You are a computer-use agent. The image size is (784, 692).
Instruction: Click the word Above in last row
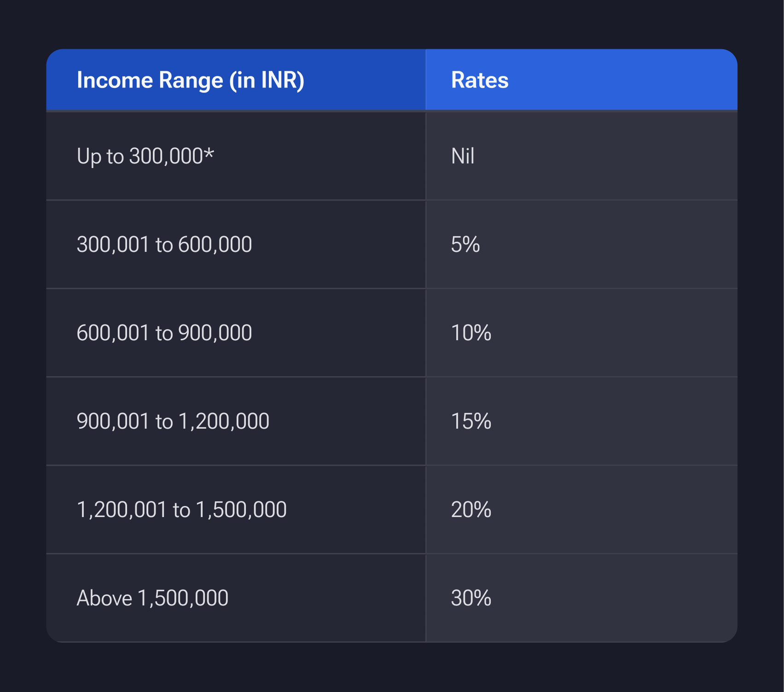pyautogui.click(x=105, y=598)
